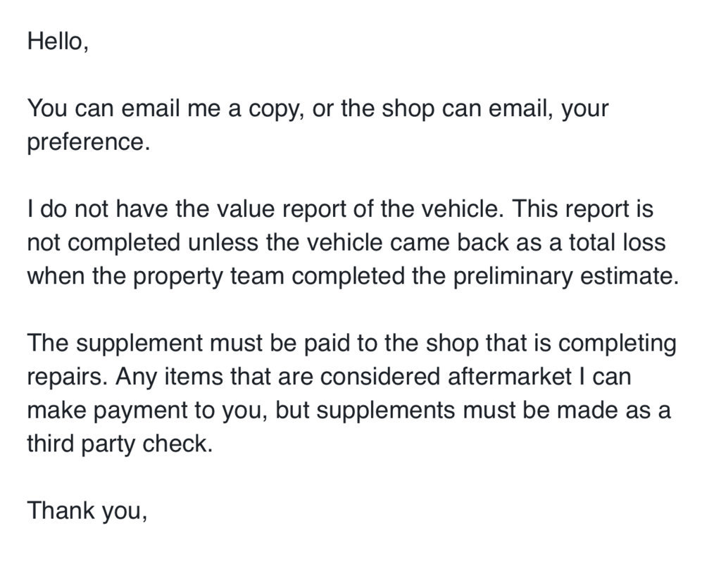Place cursor on the word "aftermarket"
This screenshot has height=588, width=721.
coord(510,377)
